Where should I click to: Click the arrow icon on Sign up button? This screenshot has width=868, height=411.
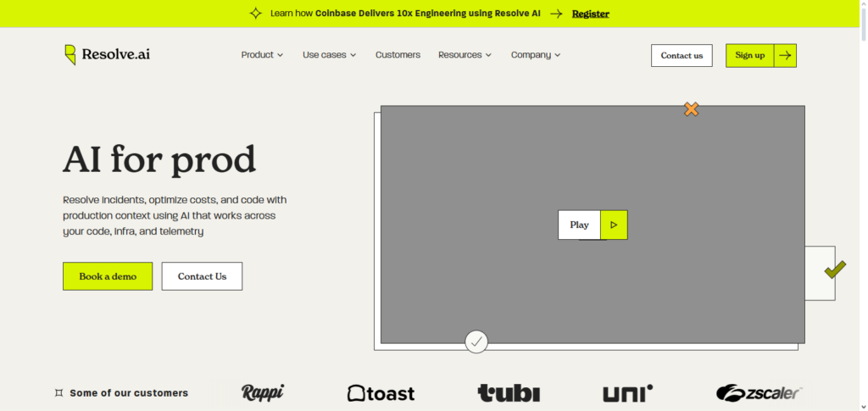tap(785, 55)
